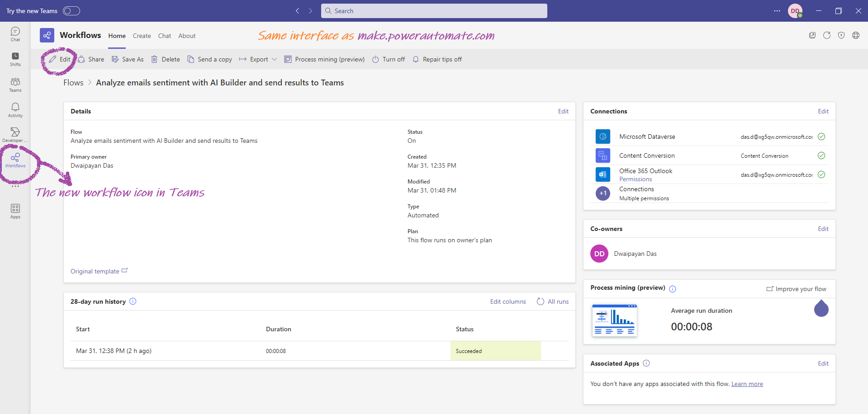Edit the Associated Apps section
Viewport: 868px width, 414px height.
point(823,363)
